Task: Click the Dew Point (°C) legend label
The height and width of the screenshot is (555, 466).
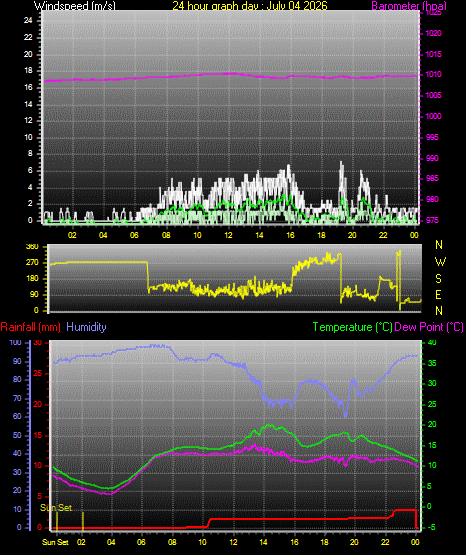Action: (429, 327)
